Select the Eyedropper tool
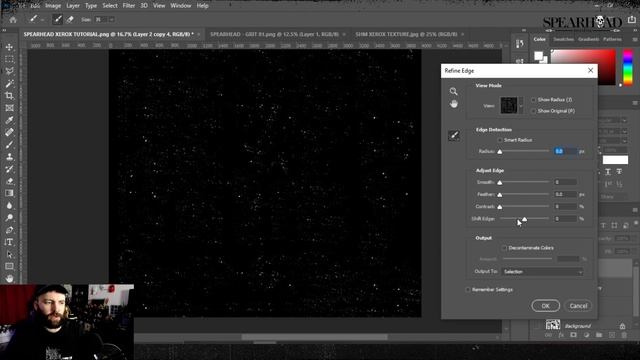 [x=9, y=120]
